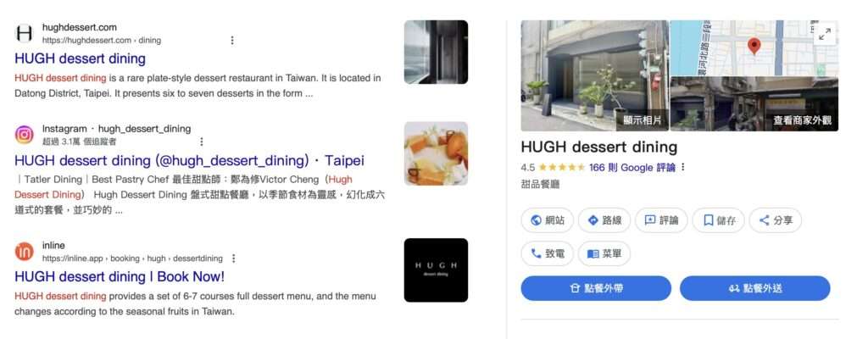
Task: Open the vertical dots beside Google reviews
Action: [x=683, y=167]
